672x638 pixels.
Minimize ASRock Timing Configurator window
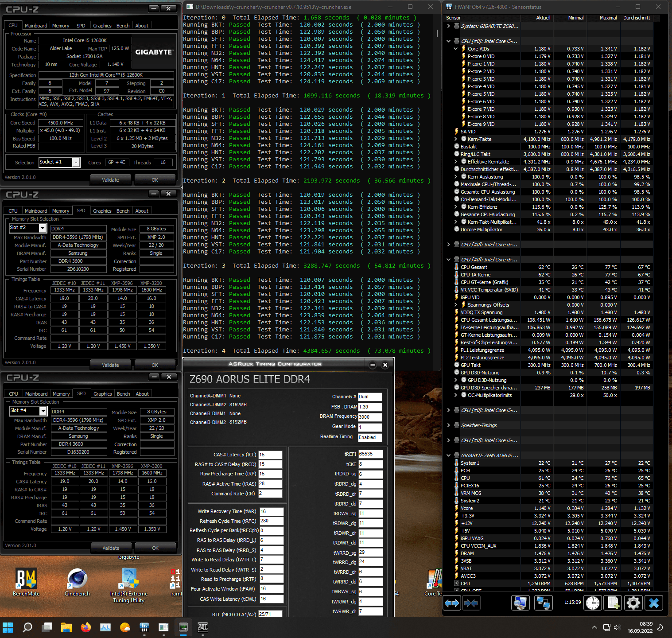point(373,365)
